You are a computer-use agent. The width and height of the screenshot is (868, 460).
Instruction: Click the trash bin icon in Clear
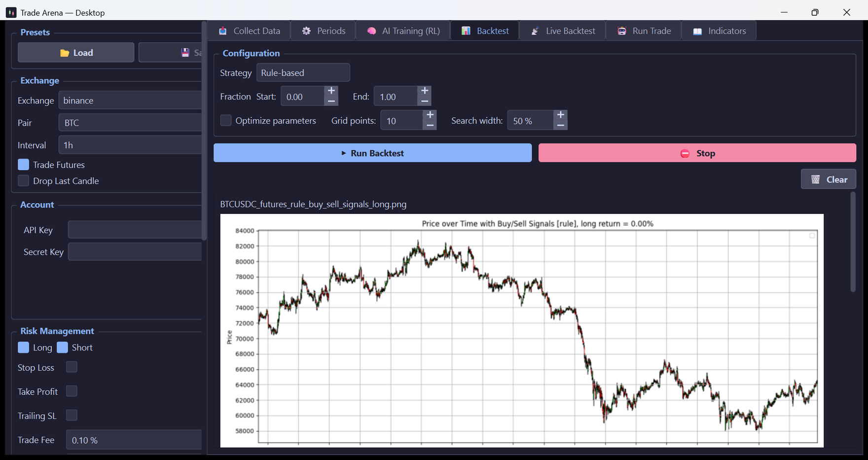816,179
